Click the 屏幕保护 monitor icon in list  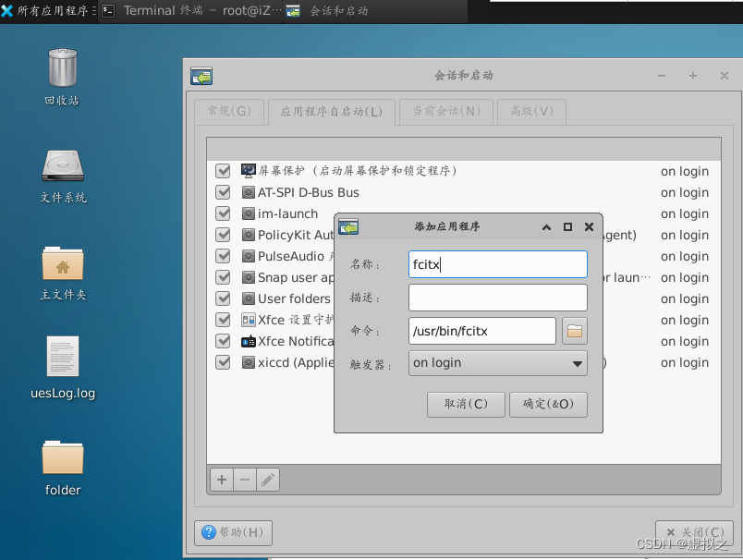[x=249, y=171]
